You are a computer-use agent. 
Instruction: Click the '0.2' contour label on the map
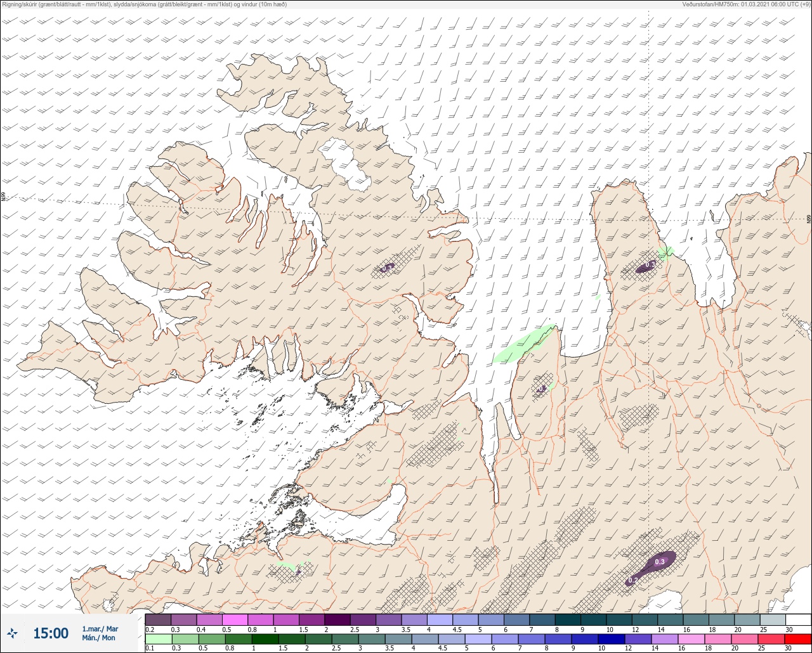[x=632, y=580]
